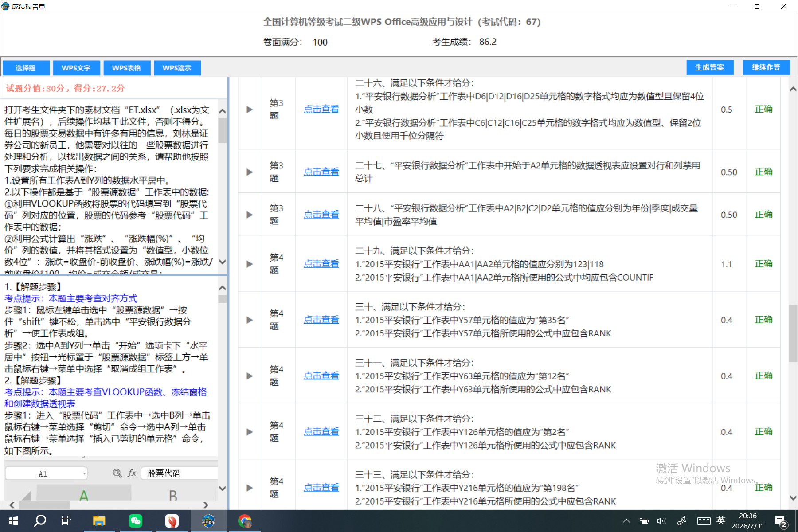
Task: Click up arrow of the results list scrollbar
Action: pyautogui.click(x=793, y=89)
